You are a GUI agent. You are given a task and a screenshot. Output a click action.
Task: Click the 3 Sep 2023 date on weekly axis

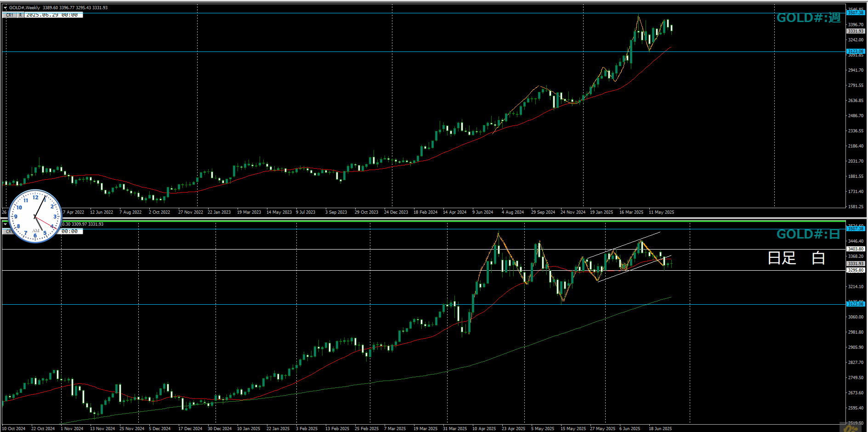336,212
